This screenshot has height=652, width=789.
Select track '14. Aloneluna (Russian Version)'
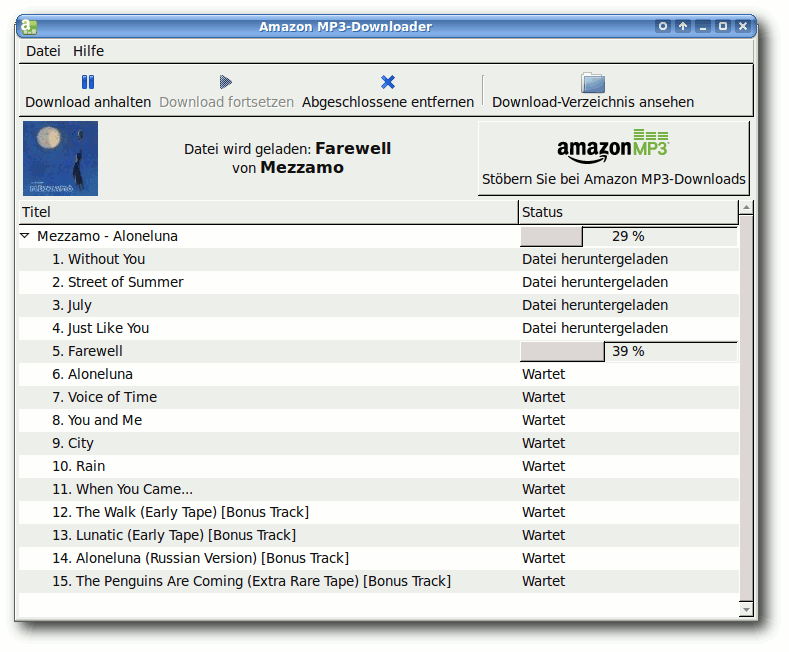[201, 558]
